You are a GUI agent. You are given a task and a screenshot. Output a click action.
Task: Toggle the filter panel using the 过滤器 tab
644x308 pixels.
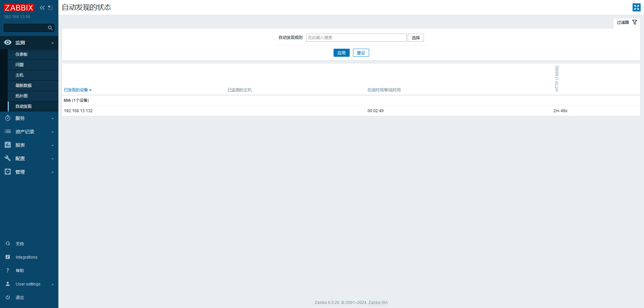pyautogui.click(x=627, y=23)
